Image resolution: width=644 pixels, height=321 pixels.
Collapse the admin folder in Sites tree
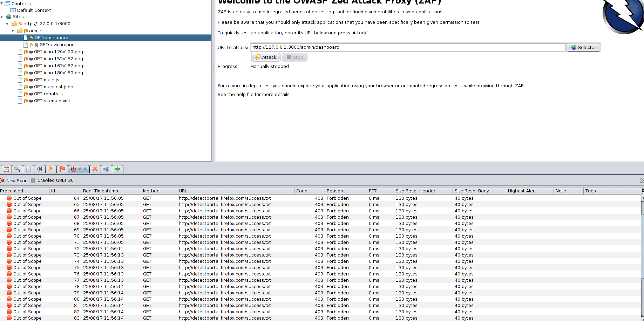[13, 30]
